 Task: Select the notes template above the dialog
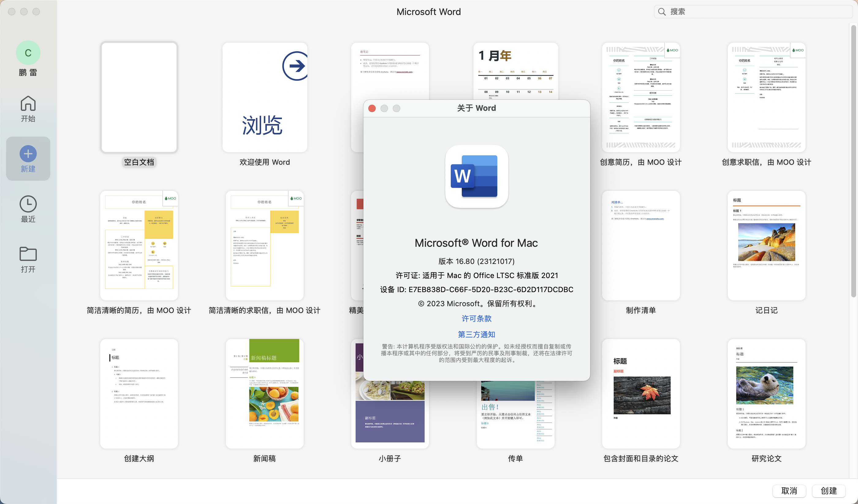coord(390,71)
